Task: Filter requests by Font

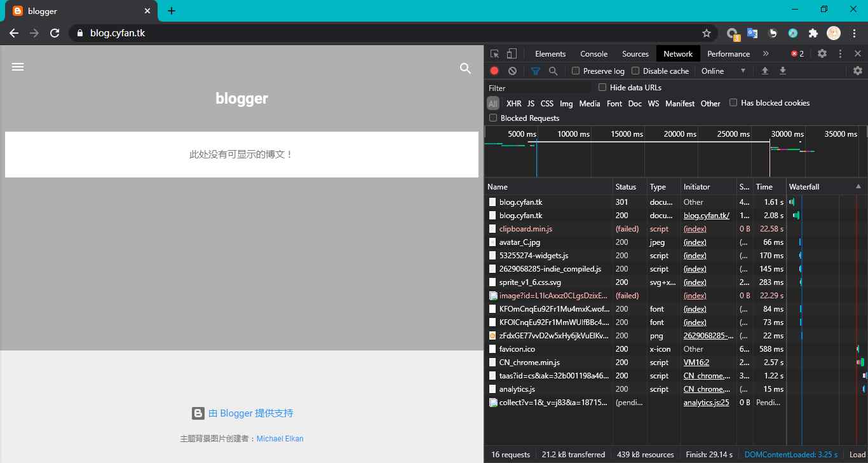Action: (614, 103)
